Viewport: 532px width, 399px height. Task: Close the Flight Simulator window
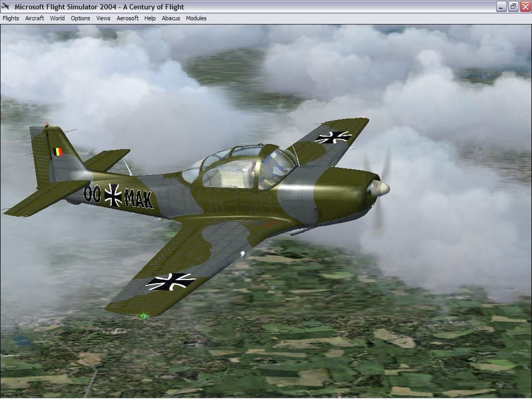(x=525, y=7)
